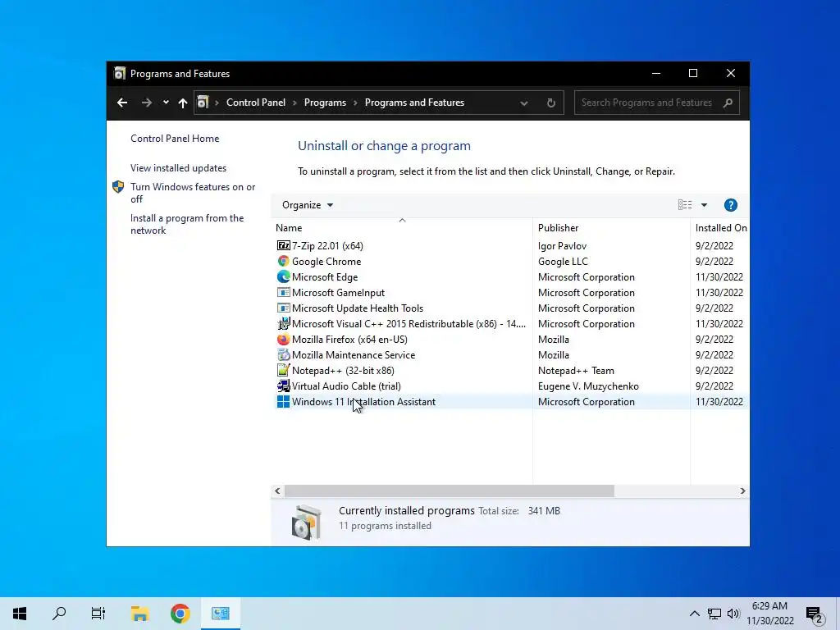Click the Microsoft Update Health Tools icon
840x630 pixels.
click(x=283, y=308)
